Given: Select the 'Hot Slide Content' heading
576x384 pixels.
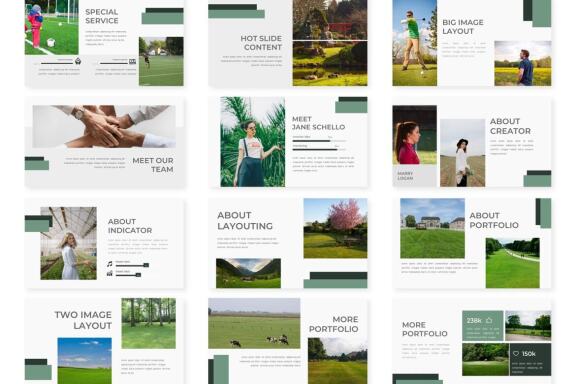Looking at the screenshot, I should tap(261, 43).
